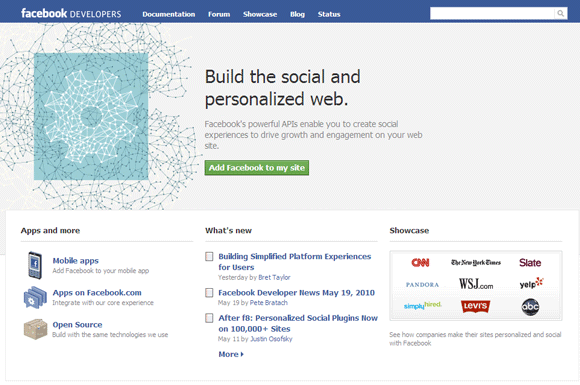Click the More link under What's new
Screen dimensions: 580x385
[231, 354]
